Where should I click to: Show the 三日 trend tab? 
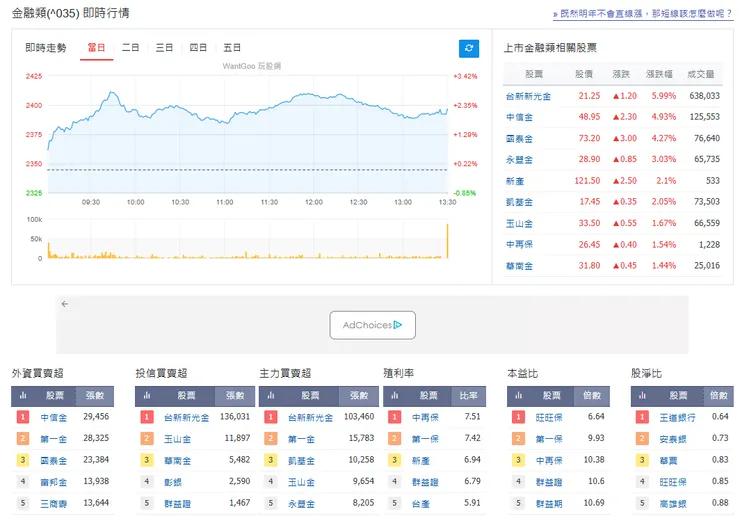pyautogui.click(x=164, y=48)
